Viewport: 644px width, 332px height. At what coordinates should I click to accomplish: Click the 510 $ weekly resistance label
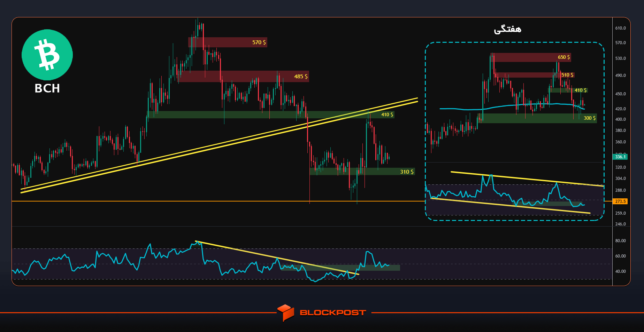pyautogui.click(x=567, y=75)
